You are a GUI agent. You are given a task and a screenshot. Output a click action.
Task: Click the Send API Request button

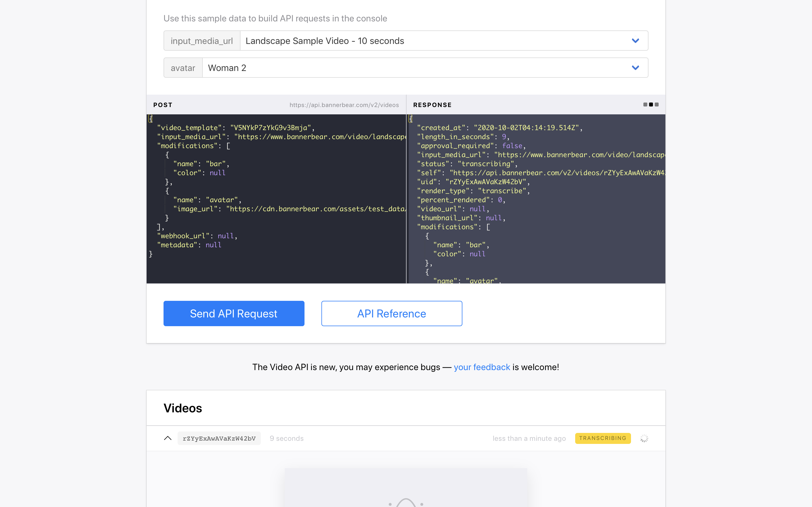coord(234,313)
